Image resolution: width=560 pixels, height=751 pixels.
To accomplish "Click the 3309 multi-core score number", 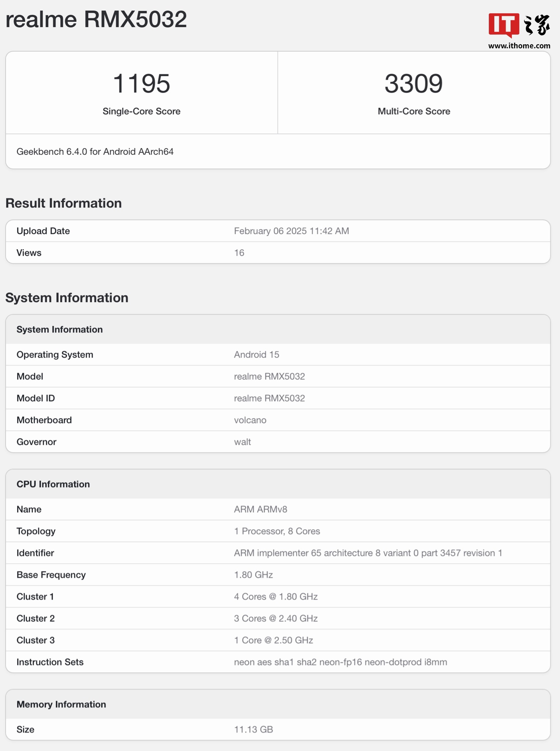I will click(x=413, y=84).
